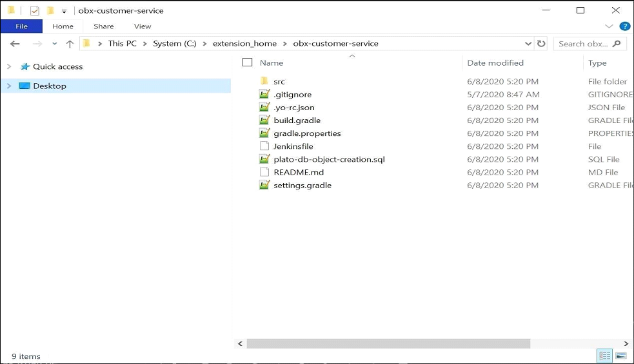Click the title bar folder icon
This screenshot has height=364, width=634.
tap(11, 10)
